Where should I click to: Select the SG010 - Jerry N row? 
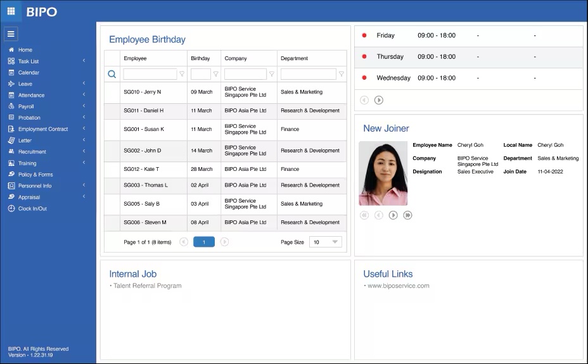[226, 92]
